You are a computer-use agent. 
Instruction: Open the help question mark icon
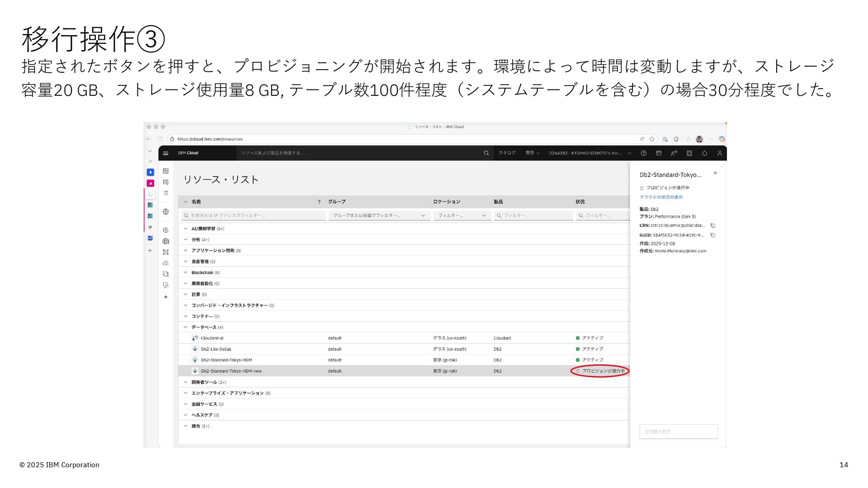(x=643, y=153)
